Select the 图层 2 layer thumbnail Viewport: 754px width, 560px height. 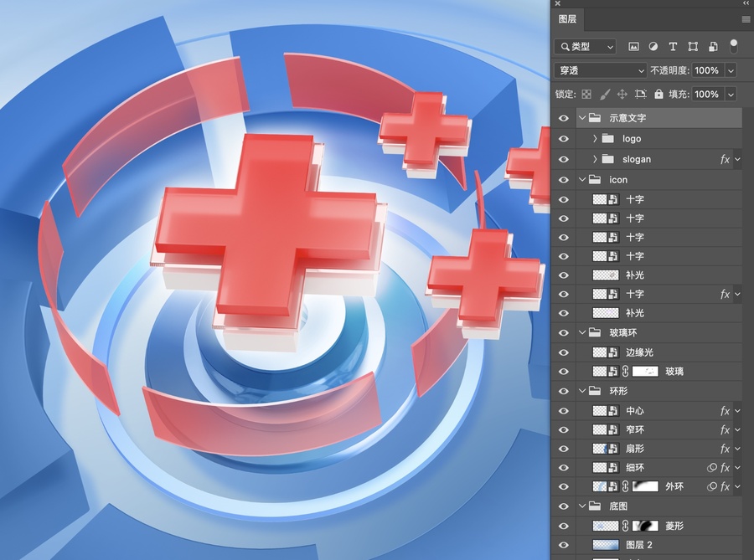[606, 545]
